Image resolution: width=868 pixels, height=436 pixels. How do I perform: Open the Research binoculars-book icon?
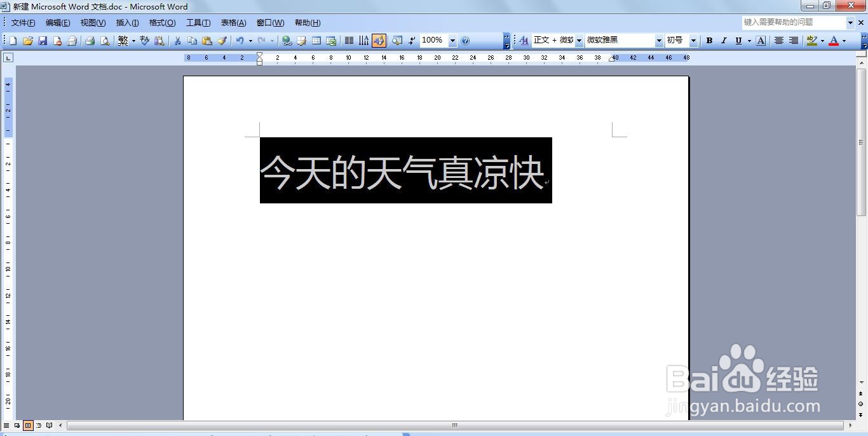pos(159,41)
